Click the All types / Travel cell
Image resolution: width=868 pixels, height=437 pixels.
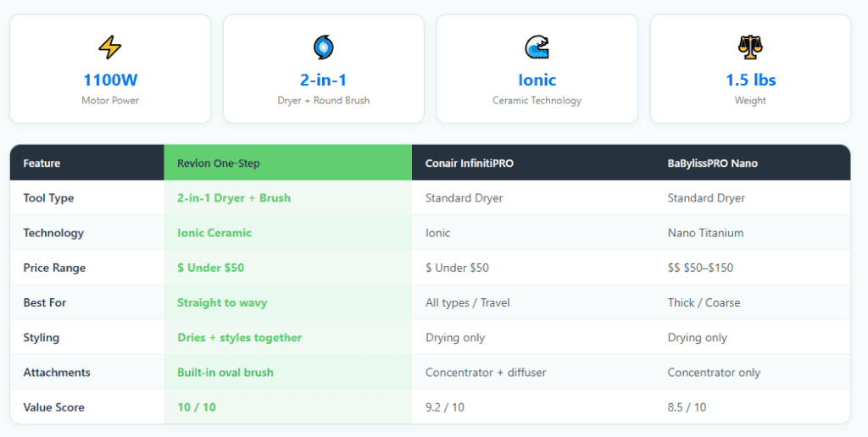point(533,302)
